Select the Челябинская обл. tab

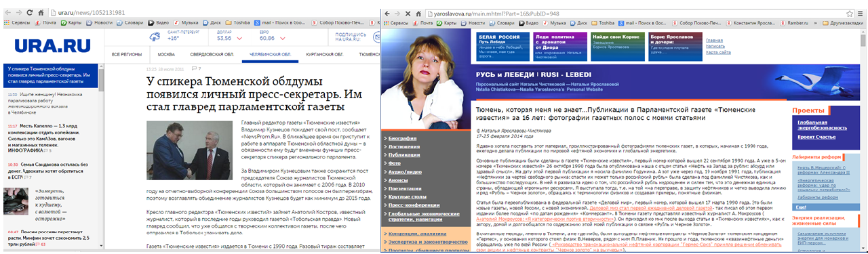tap(270, 54)
